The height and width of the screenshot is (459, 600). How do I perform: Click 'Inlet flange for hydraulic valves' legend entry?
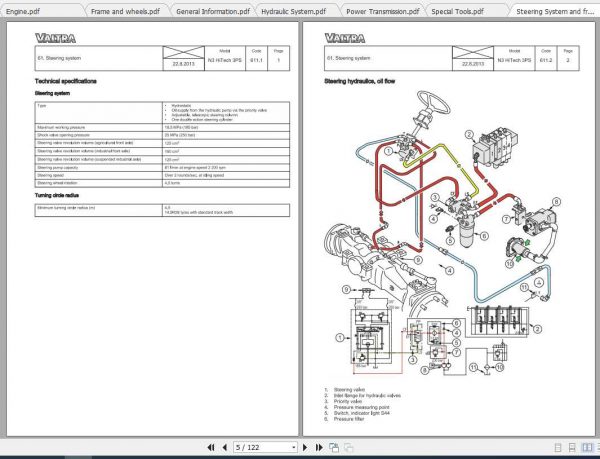[x=367, y=396]
